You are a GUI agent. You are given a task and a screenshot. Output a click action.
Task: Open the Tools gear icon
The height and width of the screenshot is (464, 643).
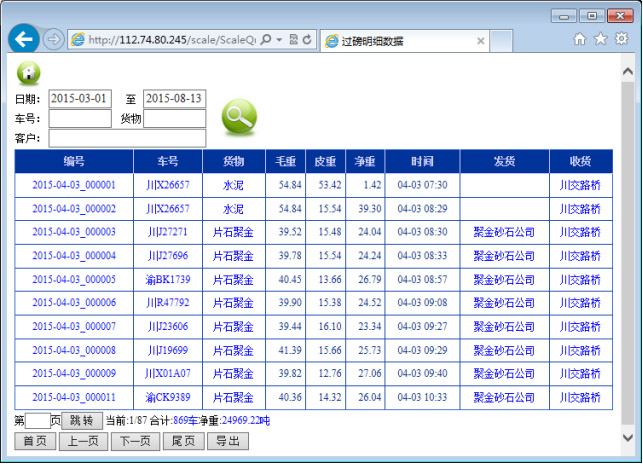pos(621,39)
